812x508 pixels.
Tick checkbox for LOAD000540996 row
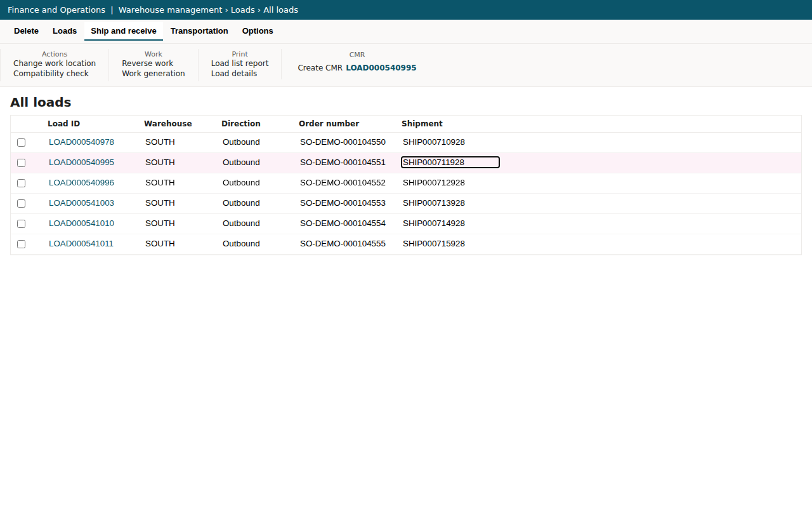pos(22,183)
